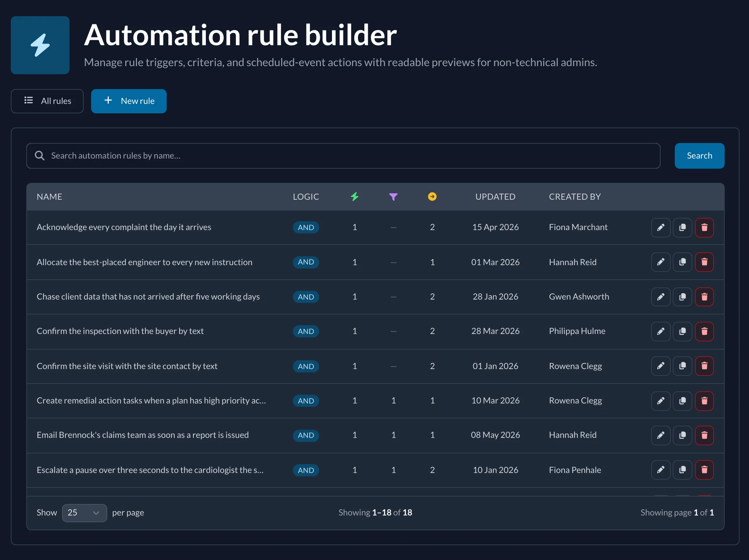Create a new rule
This screenshot has height=560, width=749.
click(x=129, y=101)
